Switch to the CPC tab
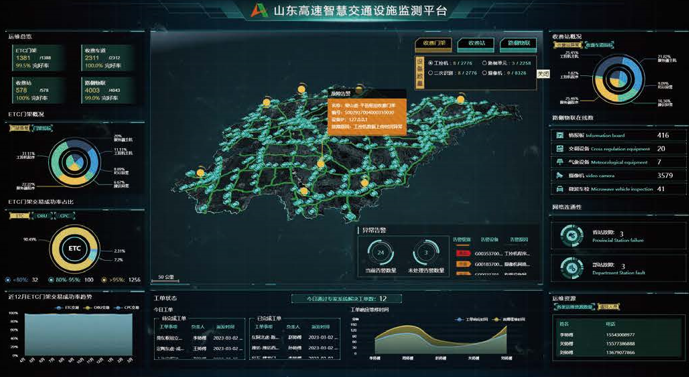Image resolution: width=689 pixels, height=377 pixels. coord(65,216)
